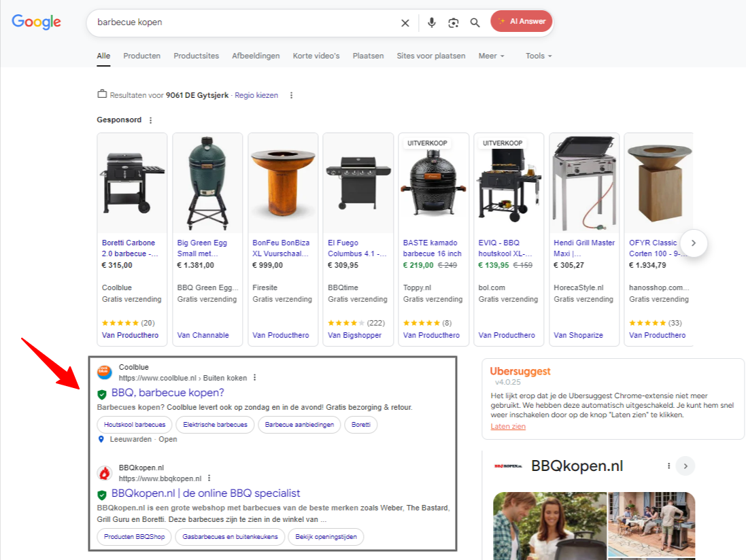
Task: Open the patio dining photo in knowledge panel
Action: pyautogui.click(x=651, y=525)
